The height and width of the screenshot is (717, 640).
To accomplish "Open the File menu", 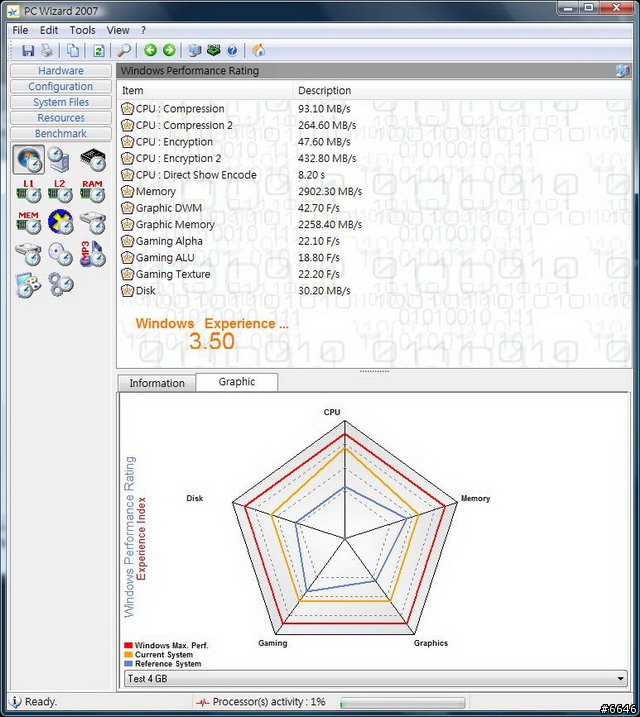I will click(20, 30).
